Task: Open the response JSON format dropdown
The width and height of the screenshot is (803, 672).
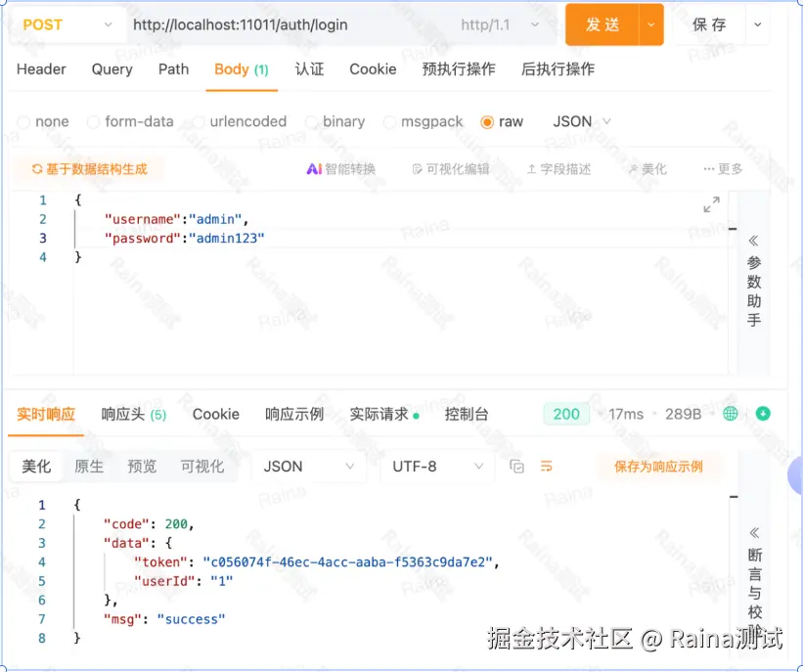Action: (309, 467)
